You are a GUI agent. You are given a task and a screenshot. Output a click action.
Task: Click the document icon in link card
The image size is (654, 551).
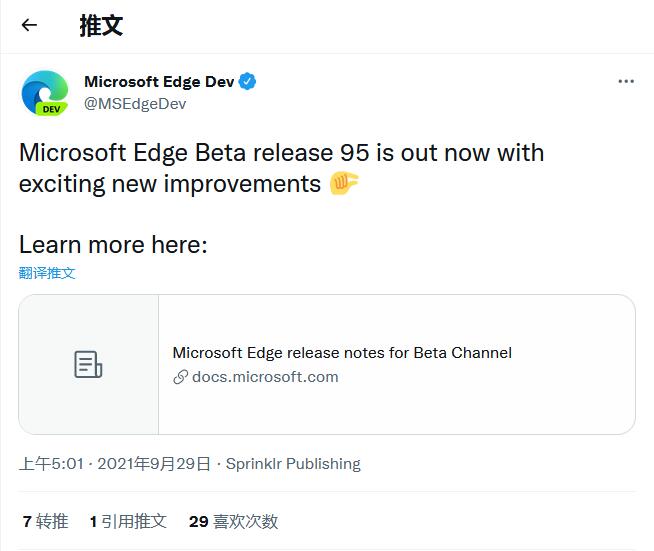pyautogui.click(x=89, y=365)
